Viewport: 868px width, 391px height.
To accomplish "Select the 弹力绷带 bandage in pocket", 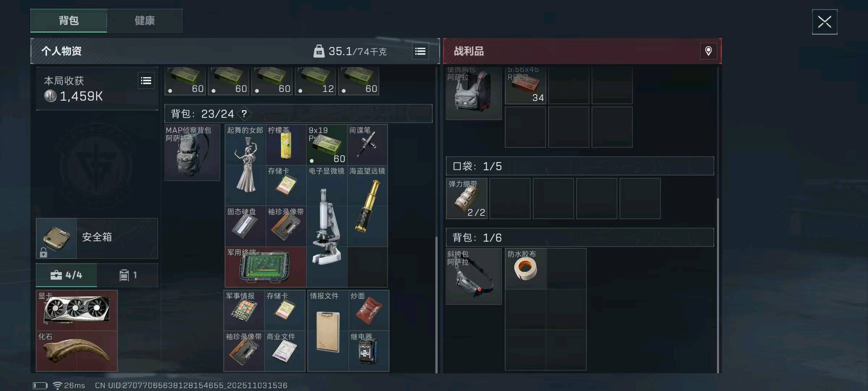I will 467,198.
